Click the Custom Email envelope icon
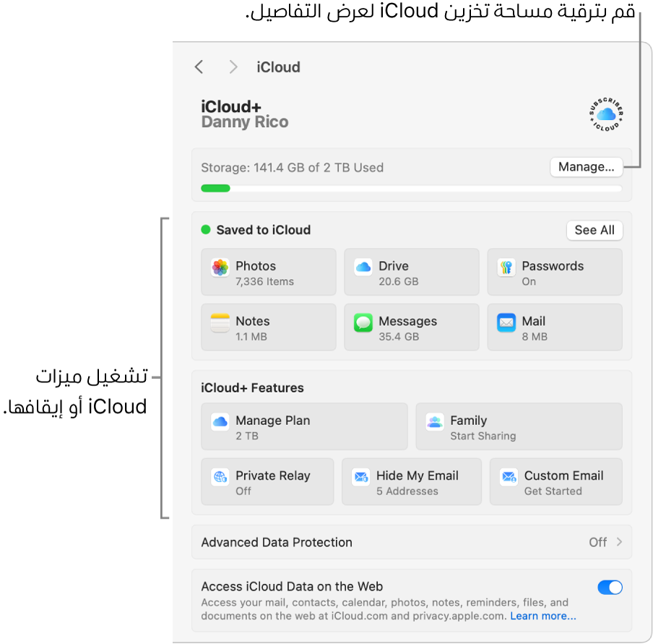653x644 pixels. point(509,477)
